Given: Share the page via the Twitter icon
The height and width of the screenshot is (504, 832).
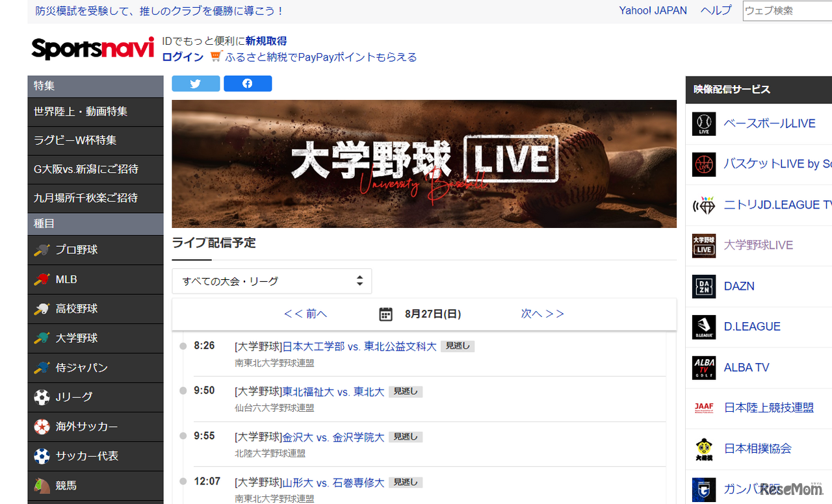Looking at the screenshot, I should (196, 83).
